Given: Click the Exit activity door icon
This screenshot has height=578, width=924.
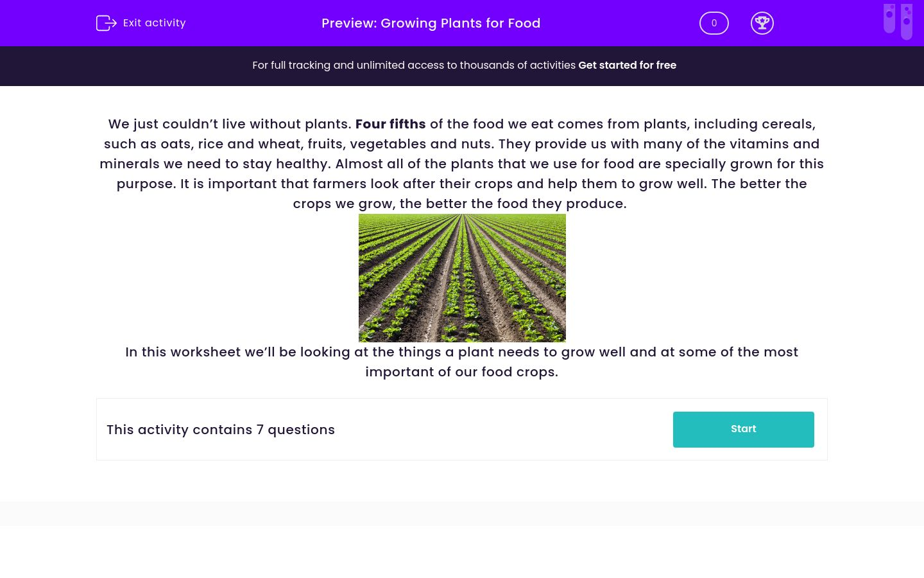Looking at the screenshot, I should point(107,23).
